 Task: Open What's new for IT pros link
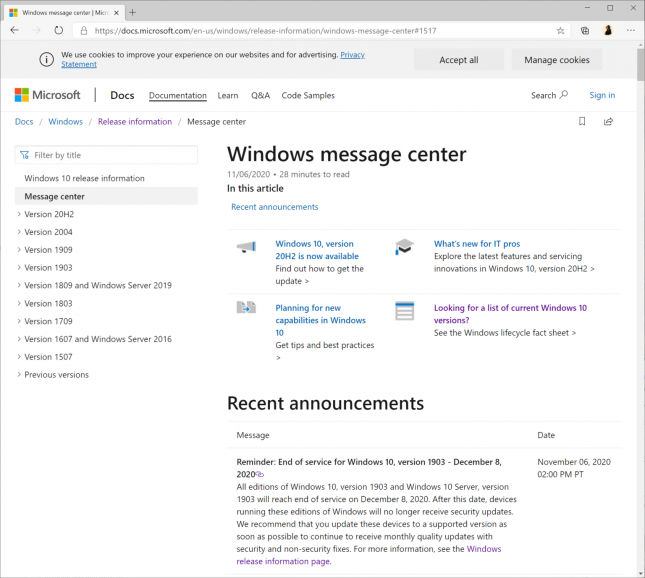(477, 244)
